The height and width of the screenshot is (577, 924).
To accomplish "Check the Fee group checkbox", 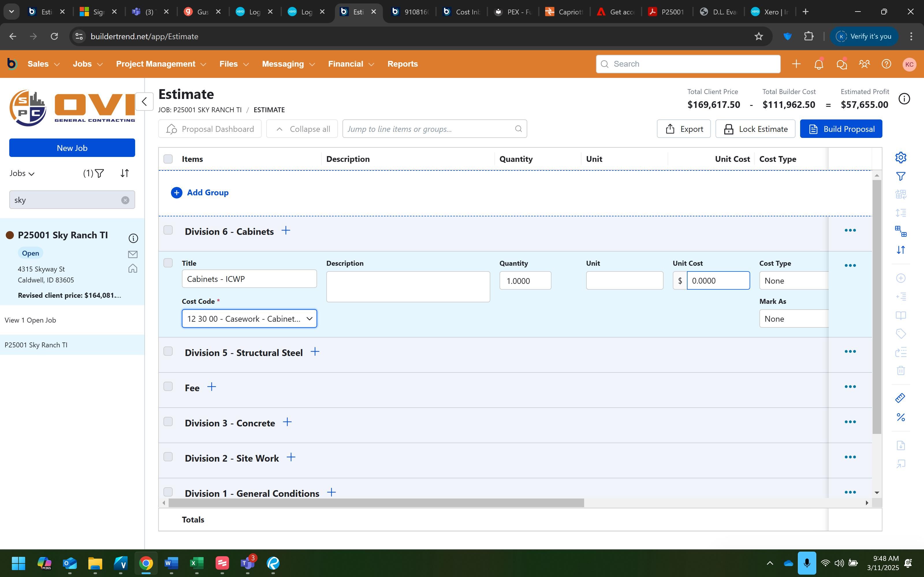I will pyautogui.click(x=168, y=386).
